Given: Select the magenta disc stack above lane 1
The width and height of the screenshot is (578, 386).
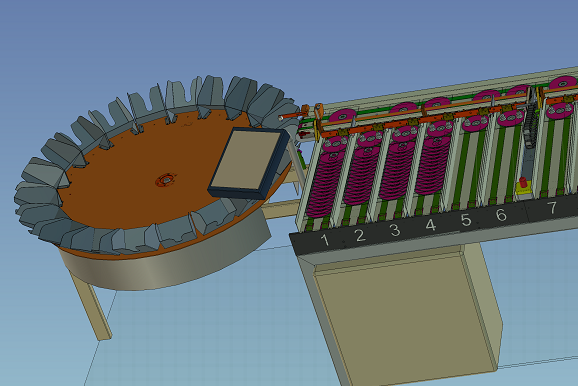Looking at the screenshot, I should (x=324, y=183).
